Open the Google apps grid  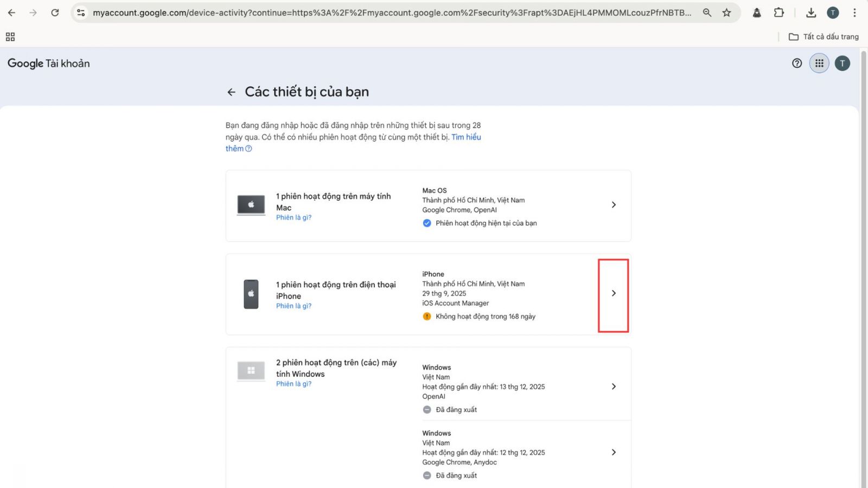click(x=819, y=63)
